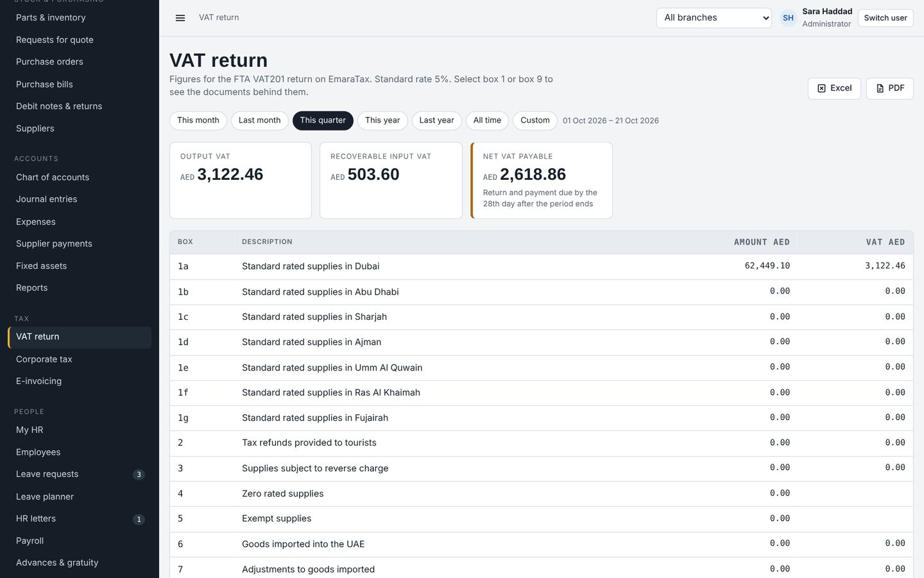Image resolution: width=924 pixels, height=578 pixels.
Task: Select box 1a Standard rated supplies in Dubai
Action: (x=541, y=267)
